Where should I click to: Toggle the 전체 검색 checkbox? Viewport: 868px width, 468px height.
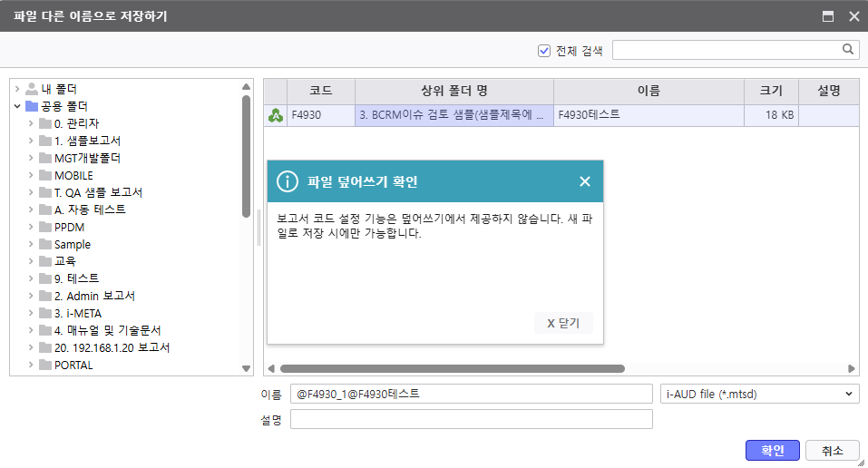(544, 51)
